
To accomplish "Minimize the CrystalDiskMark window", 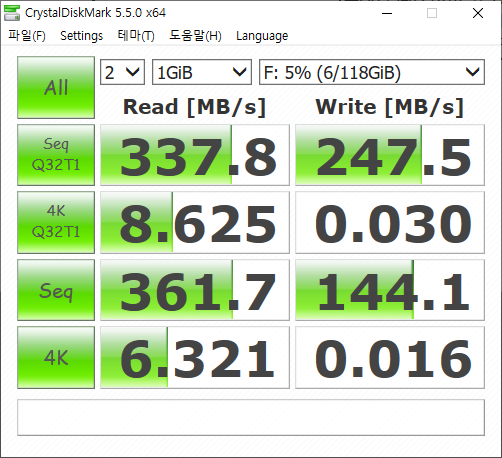I will coord(387,13).
